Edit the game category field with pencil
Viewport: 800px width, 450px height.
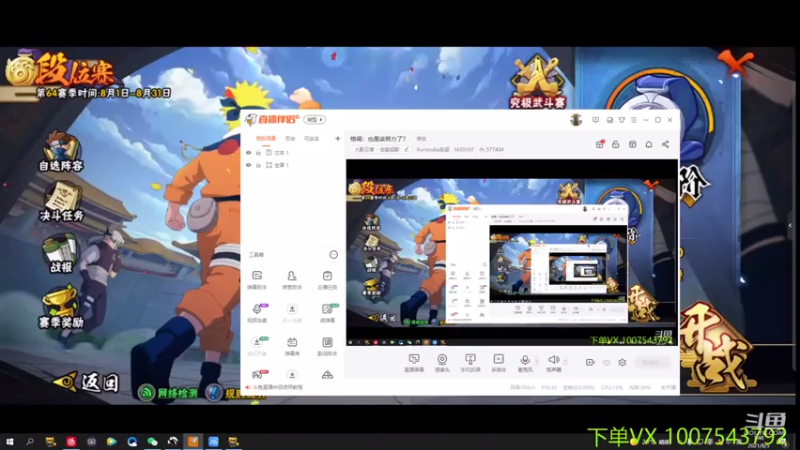382,149
